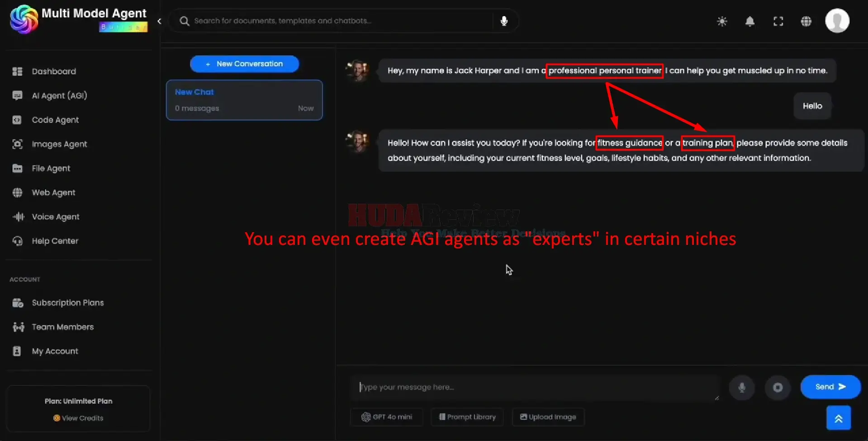Click the Help Center headset icon
Viewport: 868px width, 441px height.
(17, 241)
